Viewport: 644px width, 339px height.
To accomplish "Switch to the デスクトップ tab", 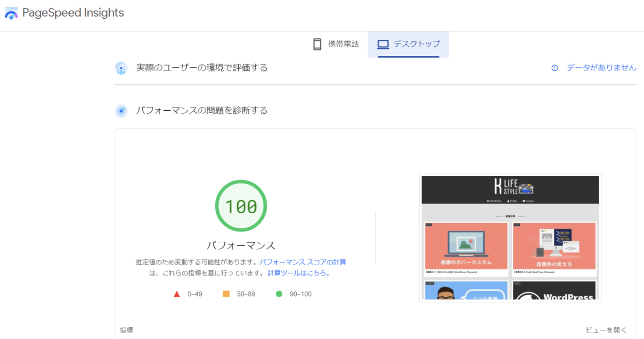I will (408, 44).
